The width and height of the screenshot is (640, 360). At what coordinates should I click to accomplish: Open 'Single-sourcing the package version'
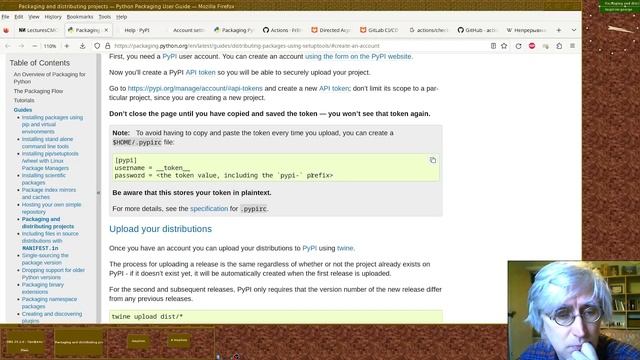[45, 259]
